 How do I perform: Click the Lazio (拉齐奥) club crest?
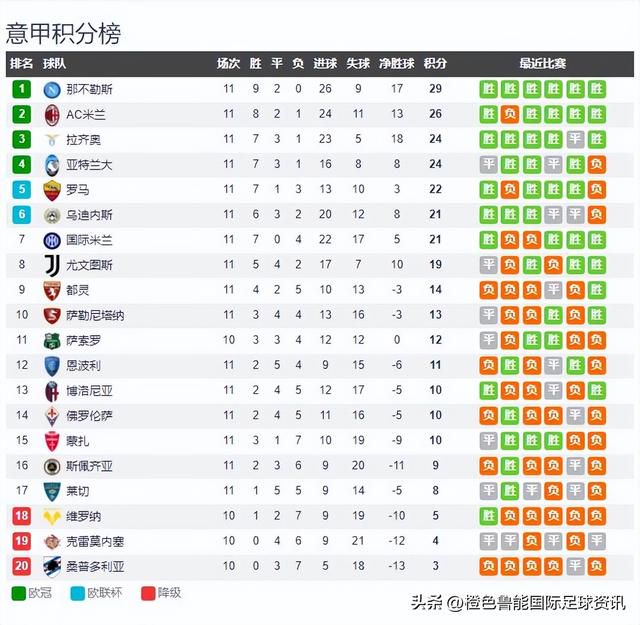point(52,140)
